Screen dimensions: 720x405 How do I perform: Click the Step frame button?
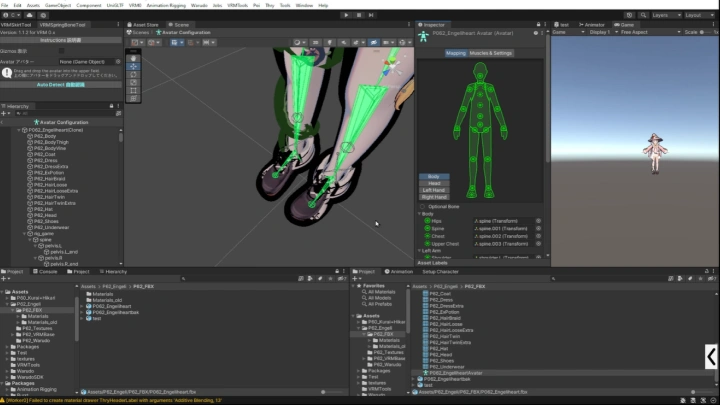click(372, 15)
